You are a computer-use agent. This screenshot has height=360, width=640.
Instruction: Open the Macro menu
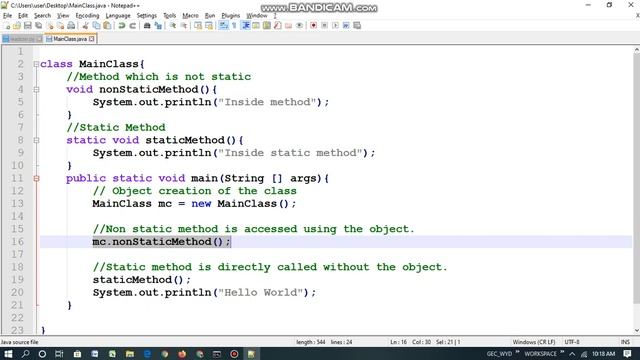click(x=190, y=16)
